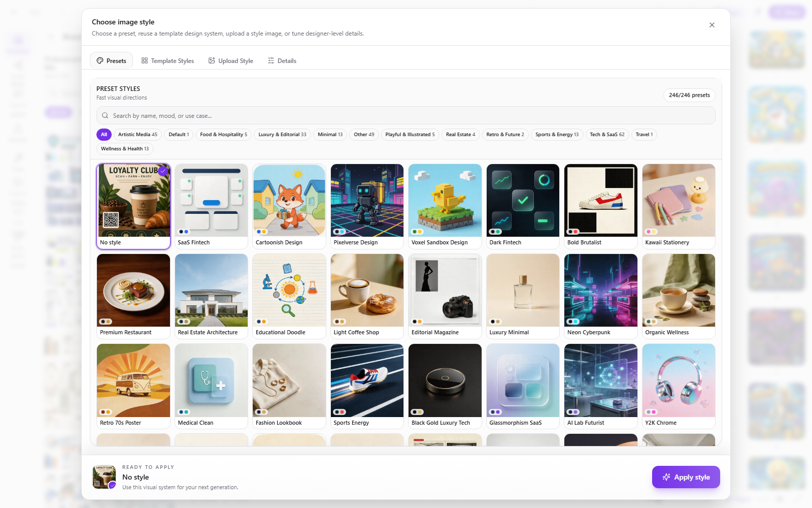Select Glassmorphism SaaS preset
This screenshot has height=508, width=812.
[x=523, y=386]
